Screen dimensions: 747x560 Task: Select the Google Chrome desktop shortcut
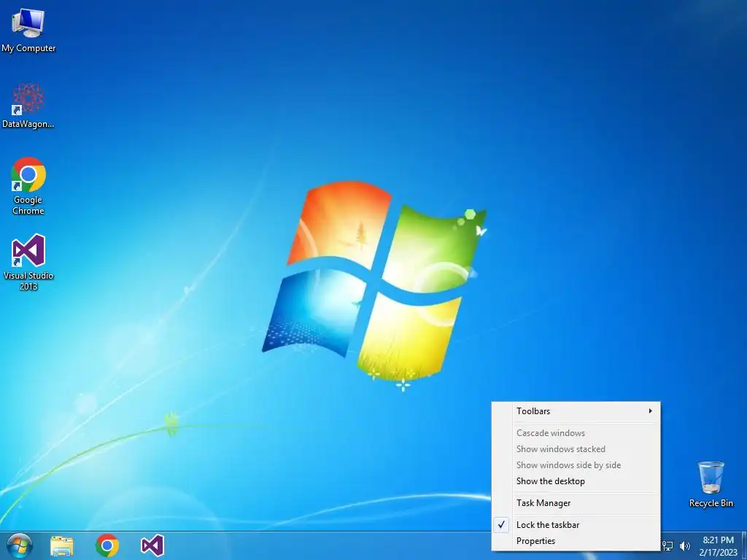pyautogui.click(x=28, y=186)
